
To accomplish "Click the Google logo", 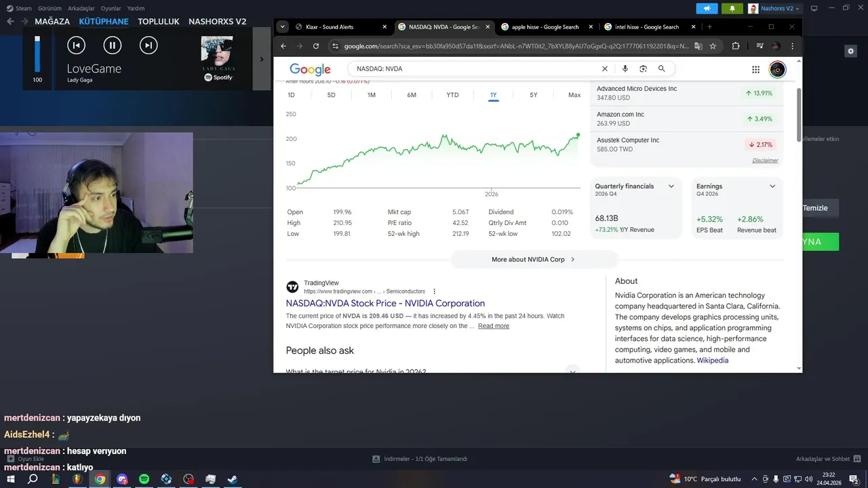I will [x=310, y=69].
